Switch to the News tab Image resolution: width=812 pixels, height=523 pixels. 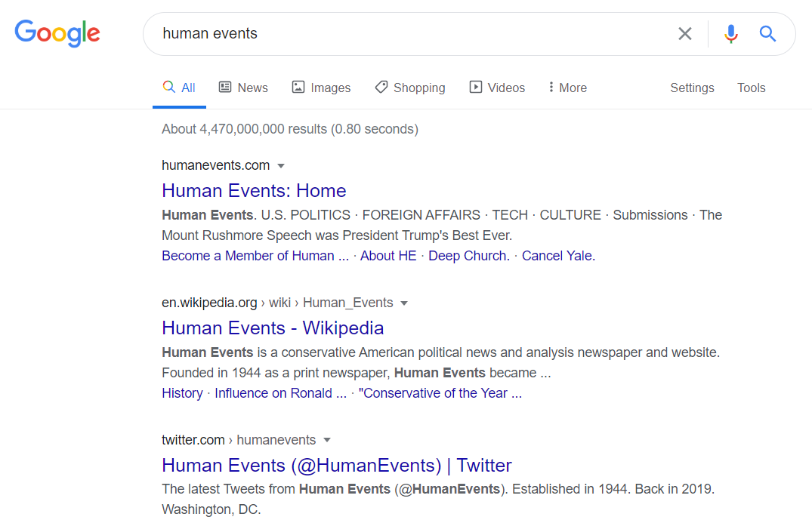(243, 88)
